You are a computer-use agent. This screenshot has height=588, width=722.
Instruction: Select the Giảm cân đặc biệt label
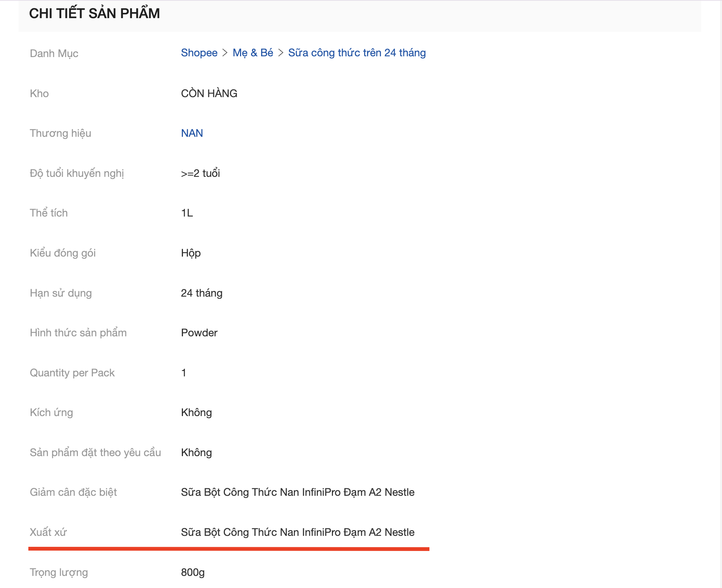click(x=73, y=492)
